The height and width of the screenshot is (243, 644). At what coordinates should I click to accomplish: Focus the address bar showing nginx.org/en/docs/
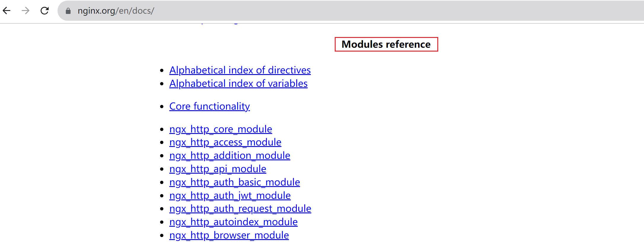[x=237, y=11]
